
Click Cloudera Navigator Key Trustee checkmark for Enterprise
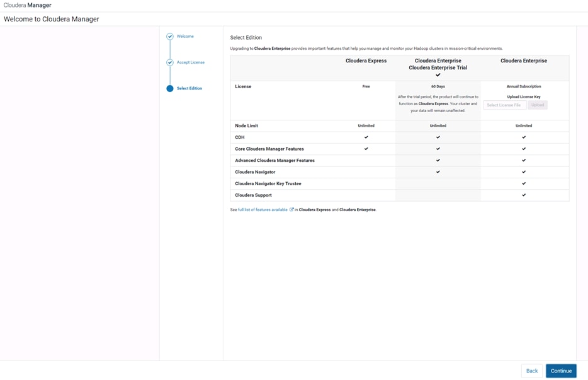point(524,183)
